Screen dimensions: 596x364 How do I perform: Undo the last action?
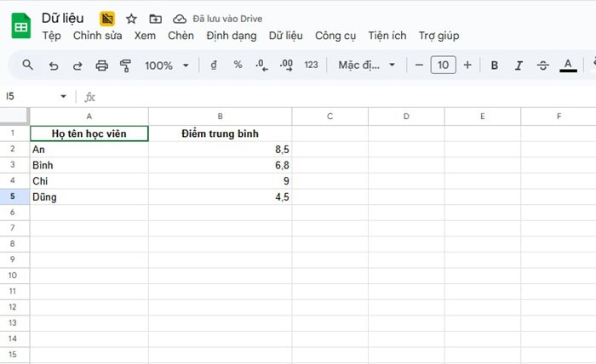pyautogui.click(x=54, y=65)
